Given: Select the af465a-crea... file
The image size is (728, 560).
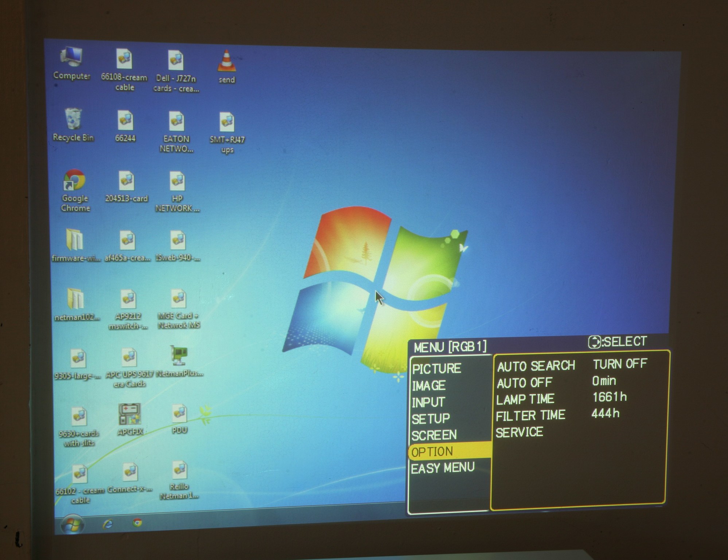Looking at the screenshot, I should coord(127,246).
